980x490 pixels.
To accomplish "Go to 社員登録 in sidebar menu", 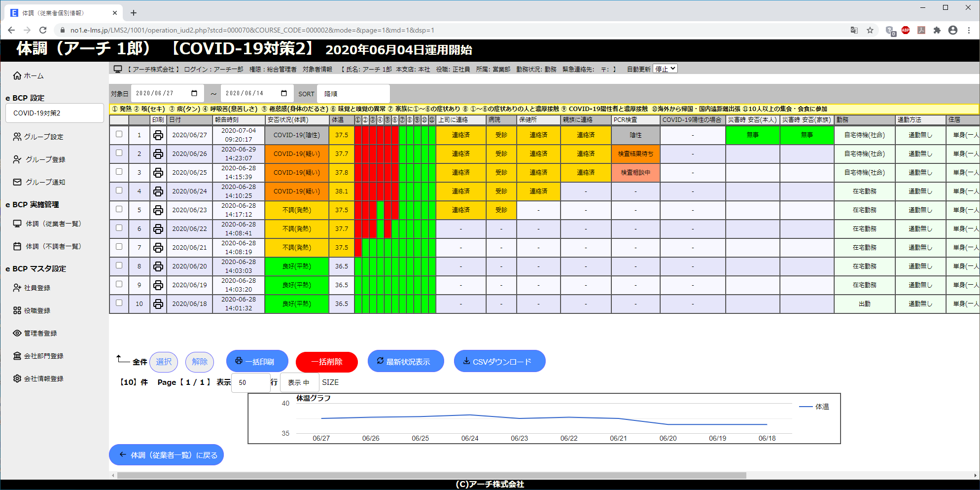I will click(x=37, y=288).
